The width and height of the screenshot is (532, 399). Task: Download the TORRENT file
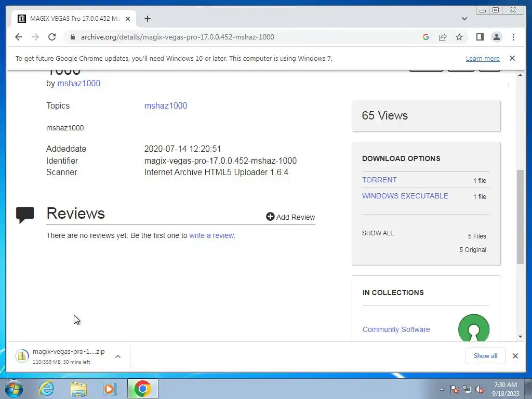pyautogui.click(x=379, y=180)
